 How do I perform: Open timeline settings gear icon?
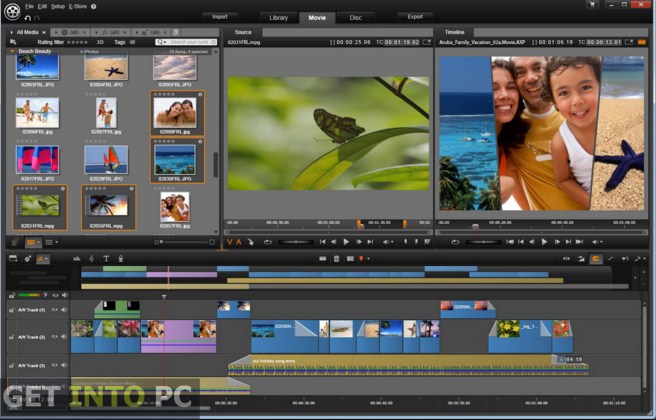(x=28, y=259)
